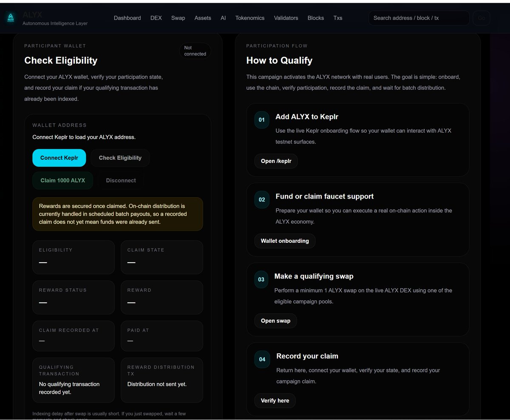Click the REWARD STATUS card

pos(74,297)
